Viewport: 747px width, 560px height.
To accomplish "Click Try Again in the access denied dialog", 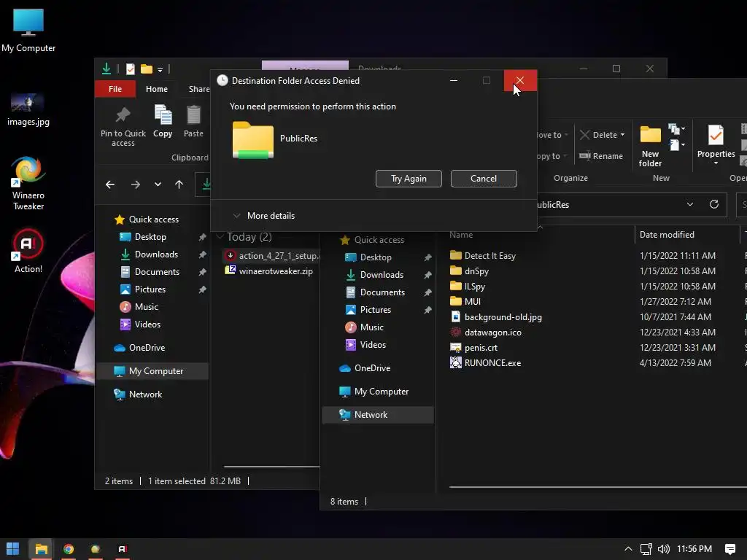I will pyautogui.click(x=409, y=179).
